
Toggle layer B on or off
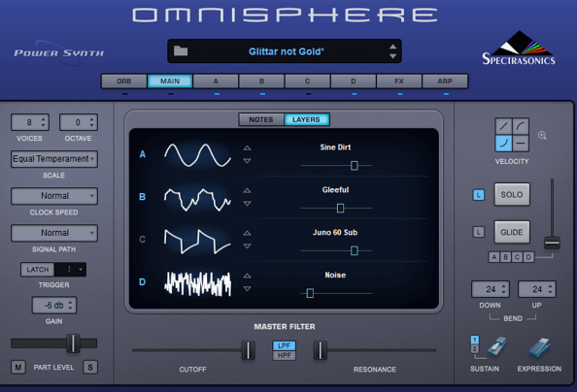[x=143, y=197]
